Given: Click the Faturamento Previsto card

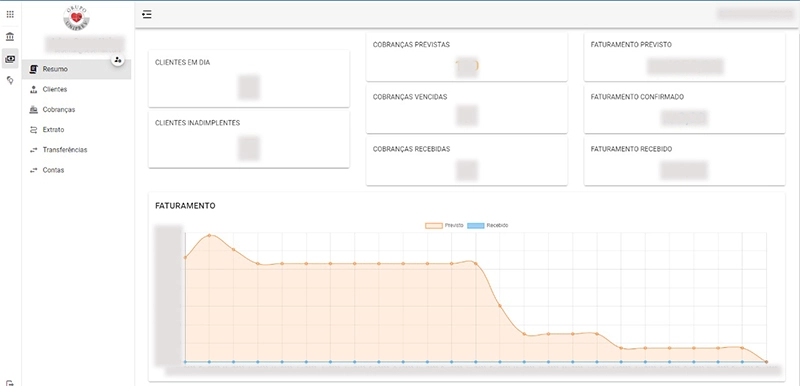Looking at the screenshot, I should pyautogui.click(x=685, y=57).
